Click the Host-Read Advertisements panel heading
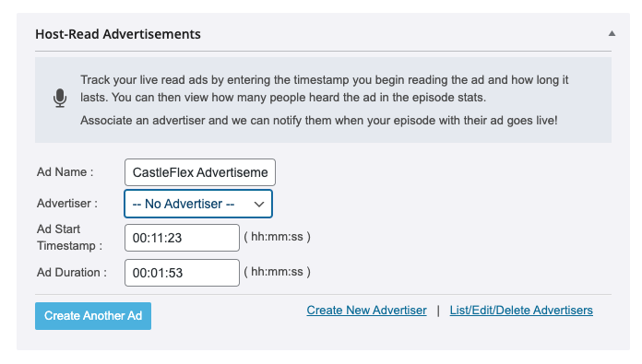The image size is (642, 364). pyautogui.click(x=118, y=34)
